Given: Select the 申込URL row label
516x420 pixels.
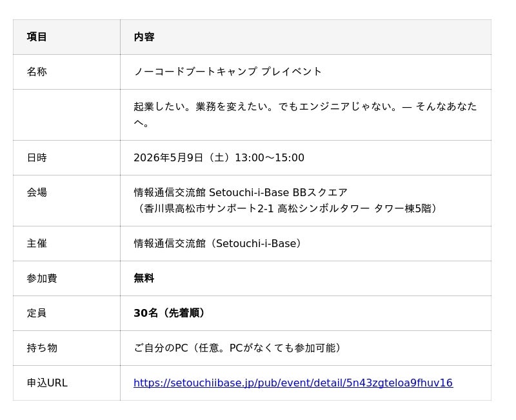Looking at the screenshot, I should pos(47,383).
